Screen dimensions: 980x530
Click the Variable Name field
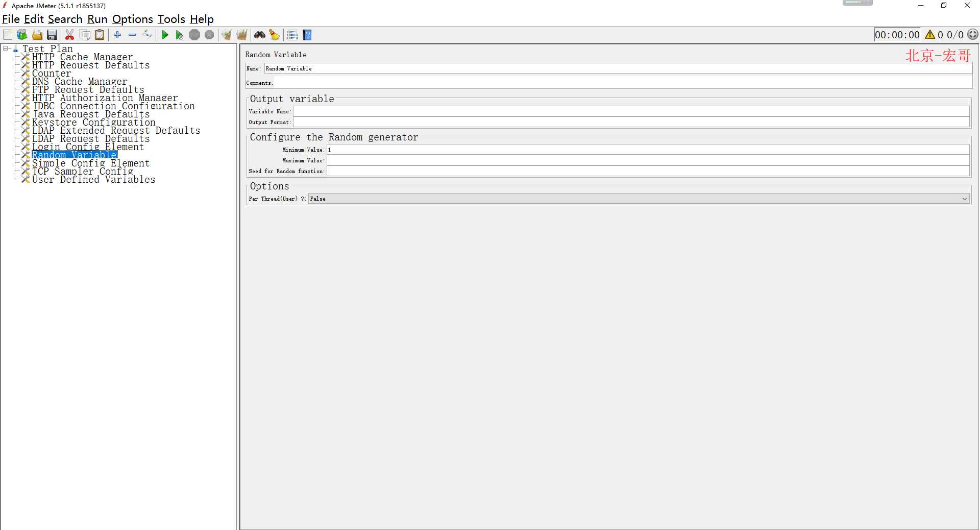pos(631,111)
